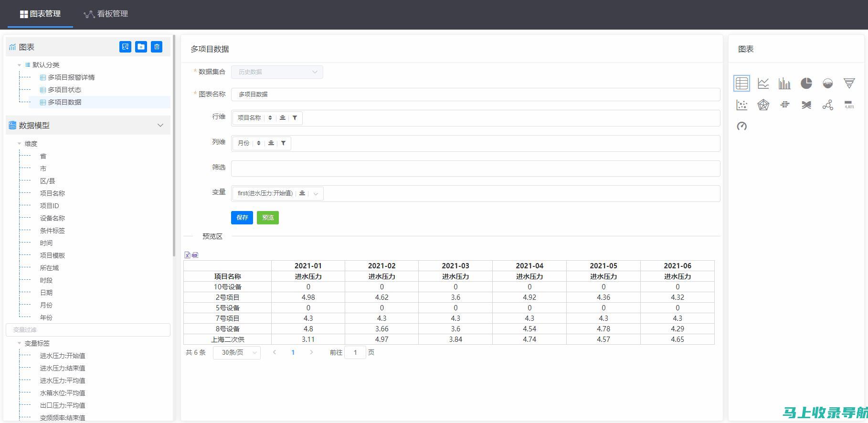Click the second export icon above preview table
This screenshot has width=868, height=423.
195,255
